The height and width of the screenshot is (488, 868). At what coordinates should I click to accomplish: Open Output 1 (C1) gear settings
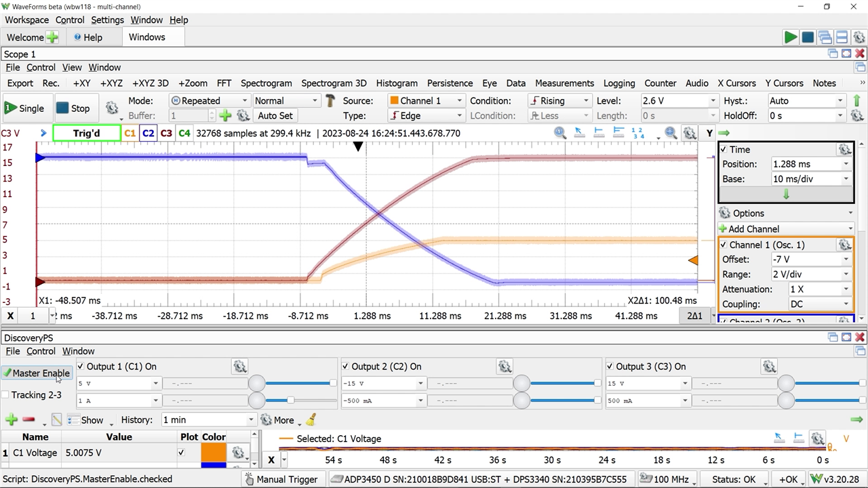[240, 367]
